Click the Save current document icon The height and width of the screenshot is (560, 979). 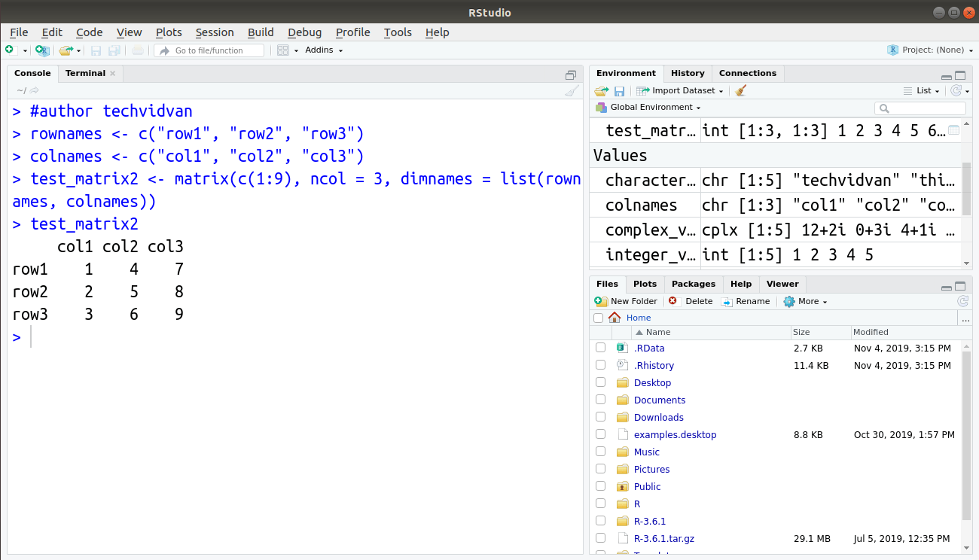tap(96, 50)
